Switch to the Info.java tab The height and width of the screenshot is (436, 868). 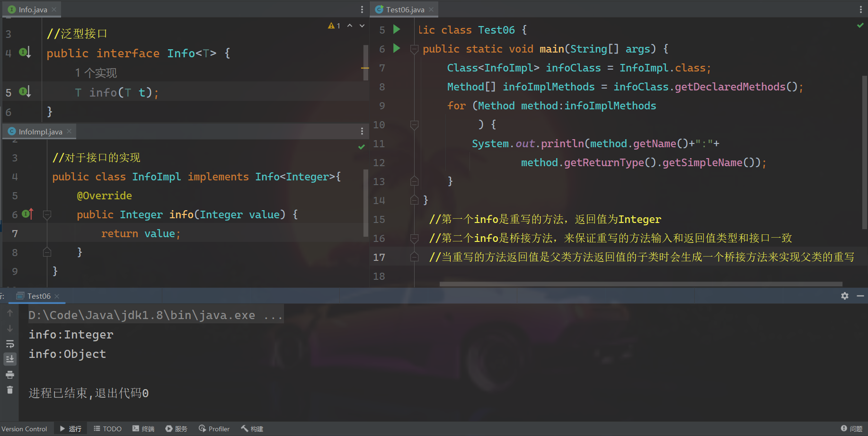tap(32, 9)
